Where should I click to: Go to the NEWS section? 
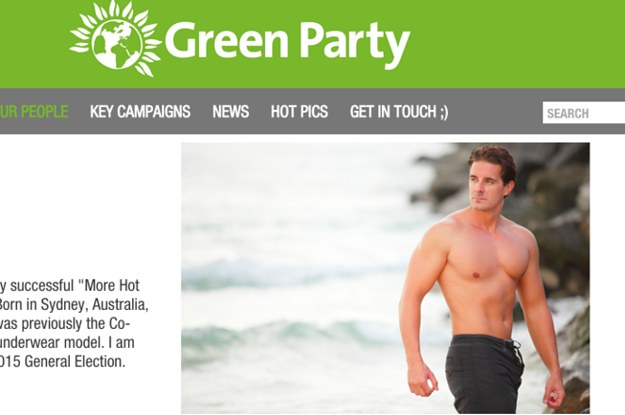tap(230, 112)
